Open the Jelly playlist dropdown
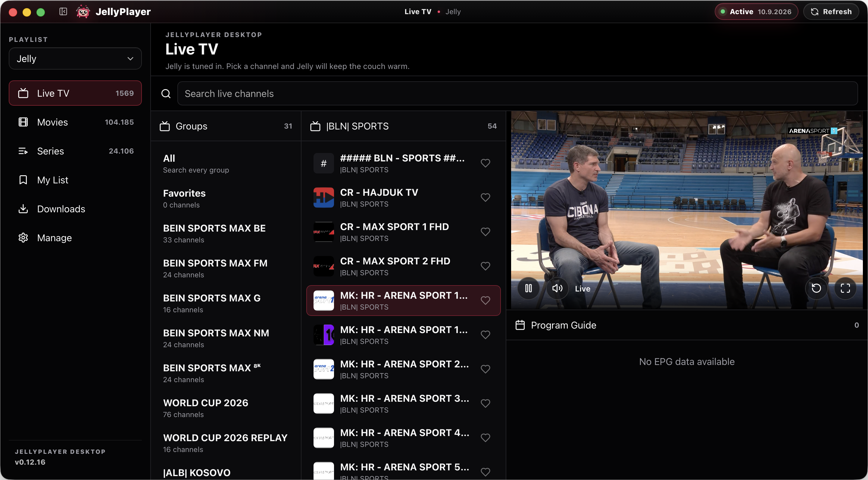The width and height of the screenshot is (868, 480). (75, 59)
